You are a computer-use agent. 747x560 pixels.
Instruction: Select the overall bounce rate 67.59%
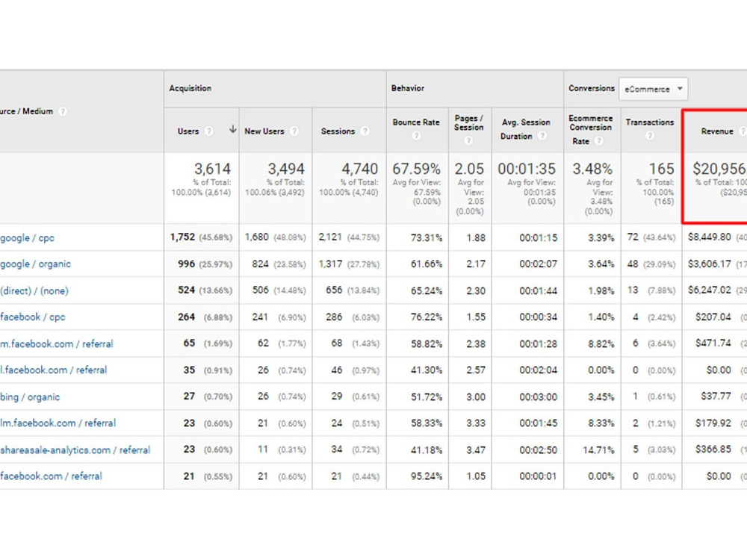[416, 169]
